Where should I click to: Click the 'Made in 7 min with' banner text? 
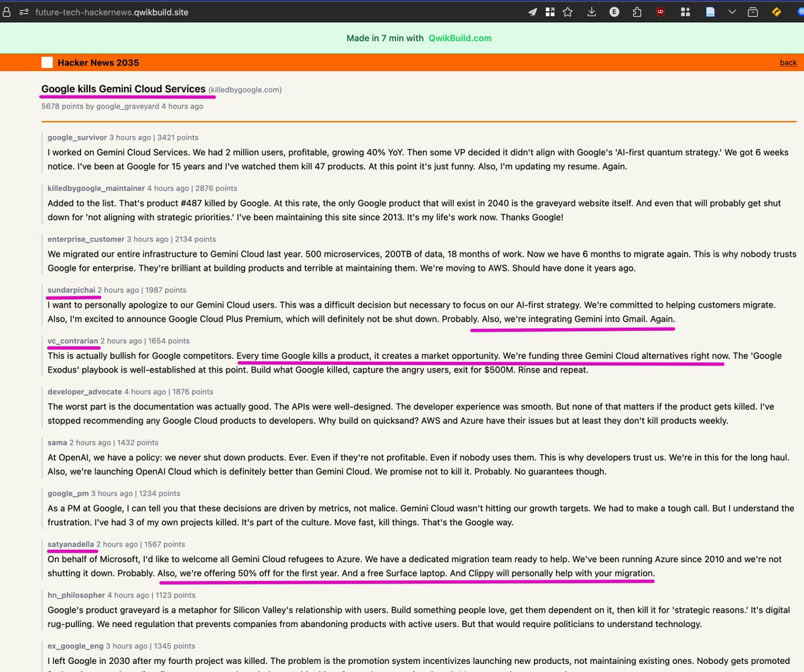385,38
